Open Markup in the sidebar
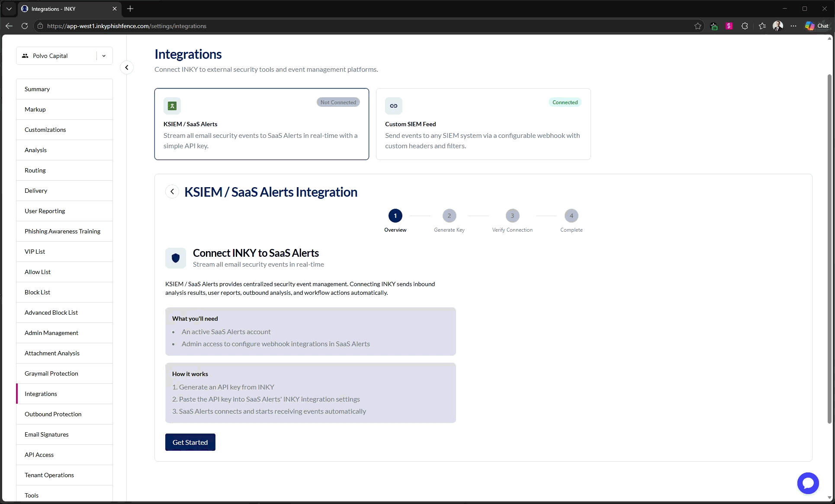This screenshot has width=835, height=504. click(64, 109)
